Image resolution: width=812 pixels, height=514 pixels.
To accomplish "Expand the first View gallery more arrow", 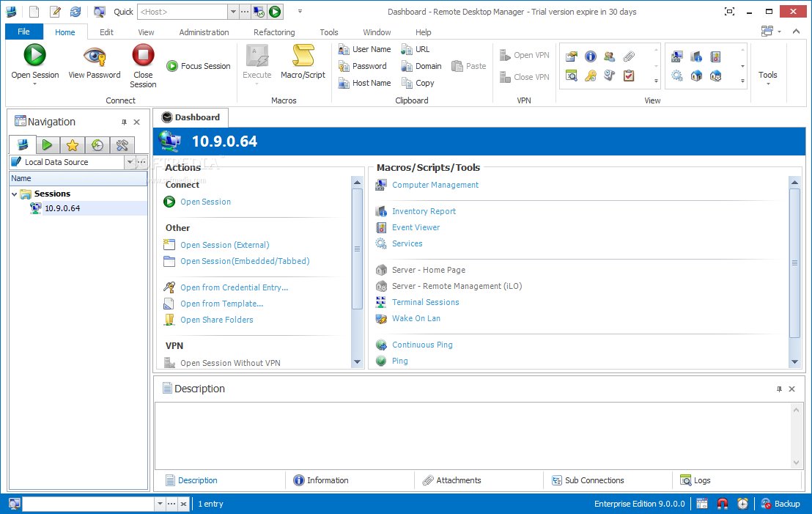I will tap(656, 81).
